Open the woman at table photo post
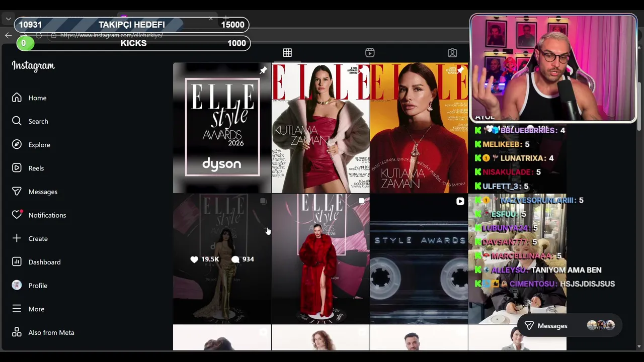Screen dimensions: 644x362 click(517, 259)
